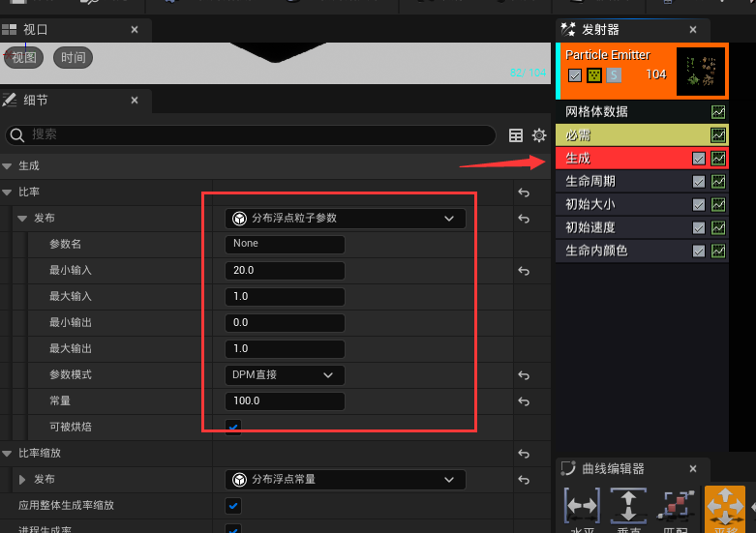Open curve graph for 网格体数据 module
This screenshot has width=756, height=533.
tap(718, 112)
